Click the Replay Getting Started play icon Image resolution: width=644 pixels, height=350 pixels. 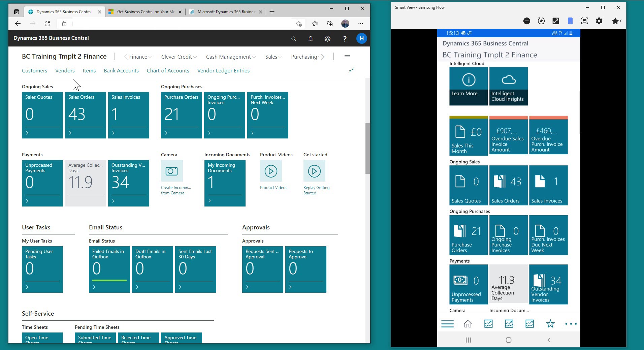click(314, 171)
